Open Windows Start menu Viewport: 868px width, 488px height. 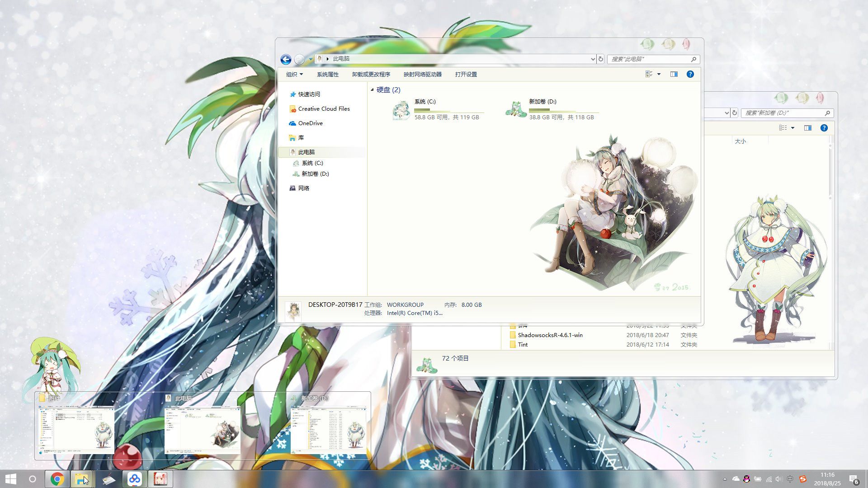coord(10,479)
